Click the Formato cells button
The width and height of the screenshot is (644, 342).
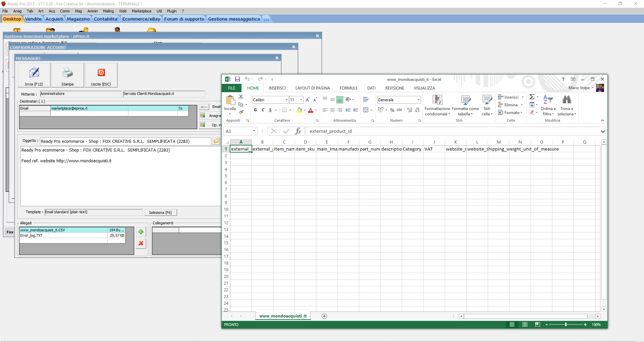click(x=510, y=113)
